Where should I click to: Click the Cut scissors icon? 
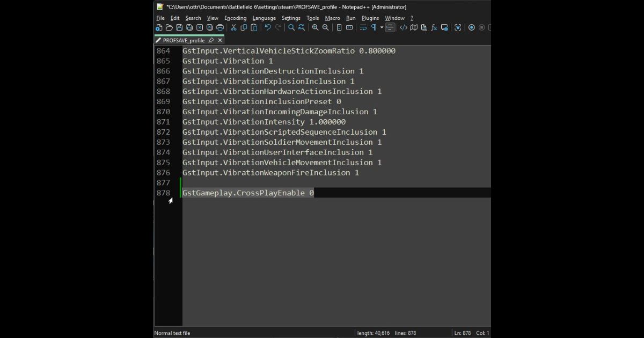233,27
